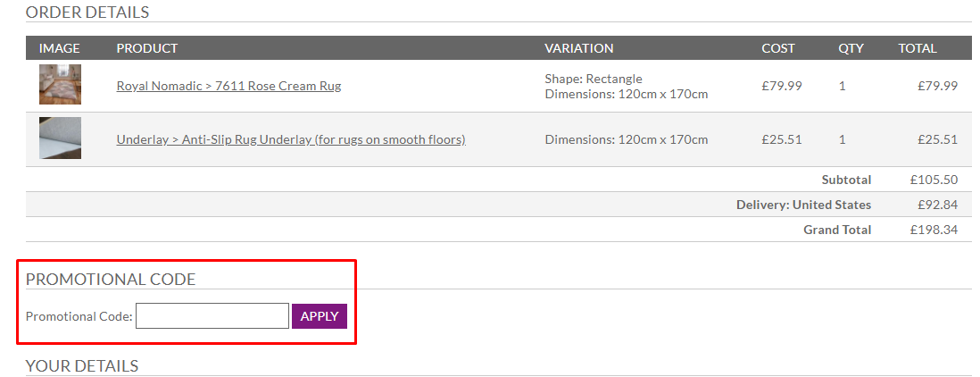
Task: Apply the promotional code
Action: point(320,315)
